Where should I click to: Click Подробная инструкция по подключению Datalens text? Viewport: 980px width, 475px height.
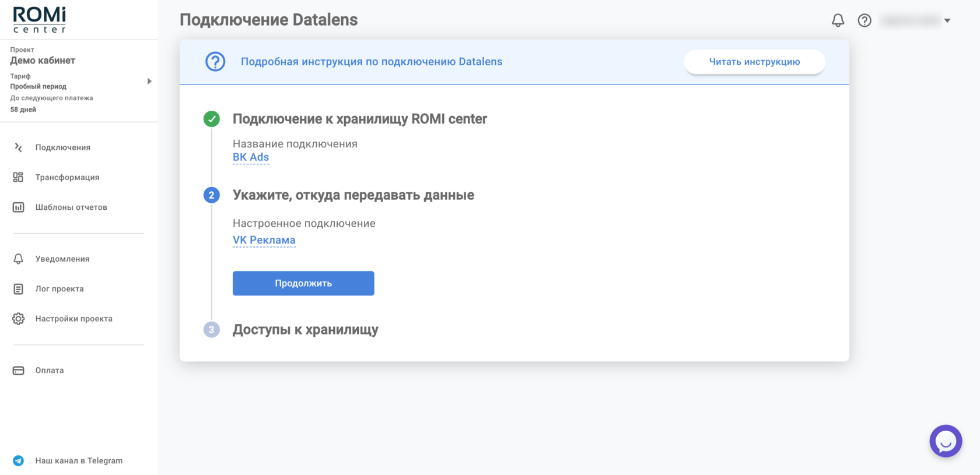(x=372, y=62)
